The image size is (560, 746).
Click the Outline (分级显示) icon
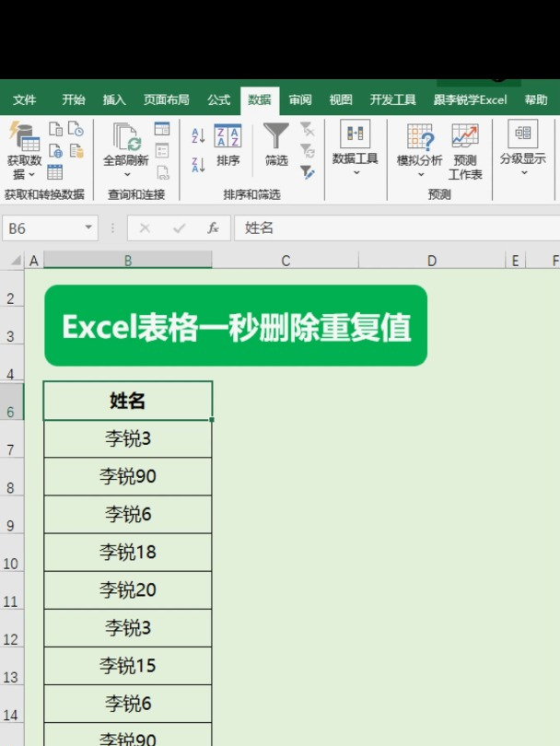[x=523, y=134]
